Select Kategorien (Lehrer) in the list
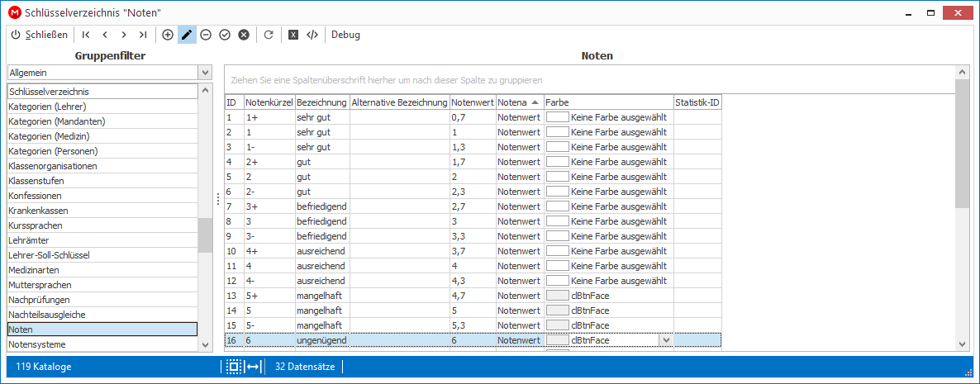Image resolution: width=980 pixels, height=384 pixels. click(102, 107)
